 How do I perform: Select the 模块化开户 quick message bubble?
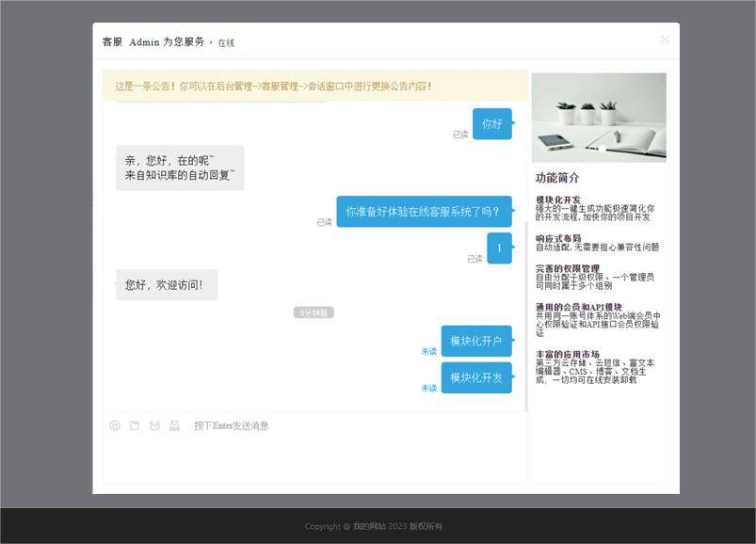coord(475,341)
